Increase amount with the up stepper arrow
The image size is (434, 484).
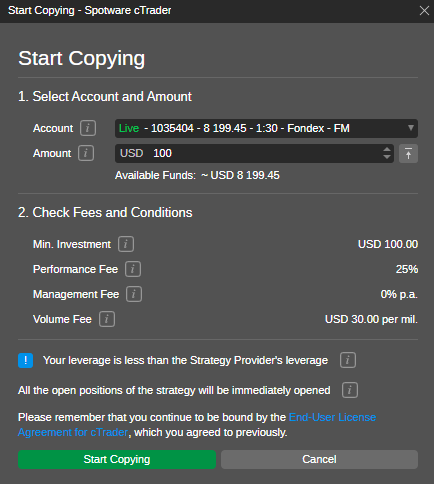point(387,149)
